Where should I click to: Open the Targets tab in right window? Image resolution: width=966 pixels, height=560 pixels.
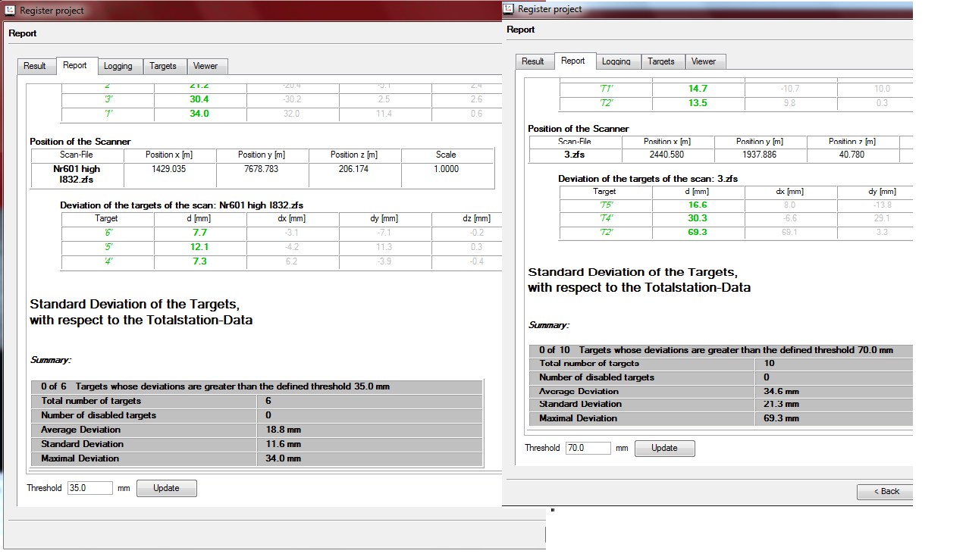tap(661, 61)
